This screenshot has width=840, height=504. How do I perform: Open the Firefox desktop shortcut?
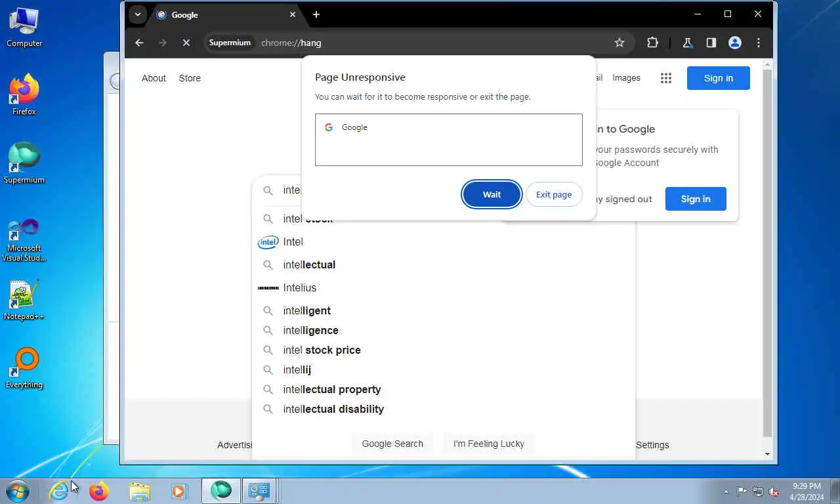[24, 95]
